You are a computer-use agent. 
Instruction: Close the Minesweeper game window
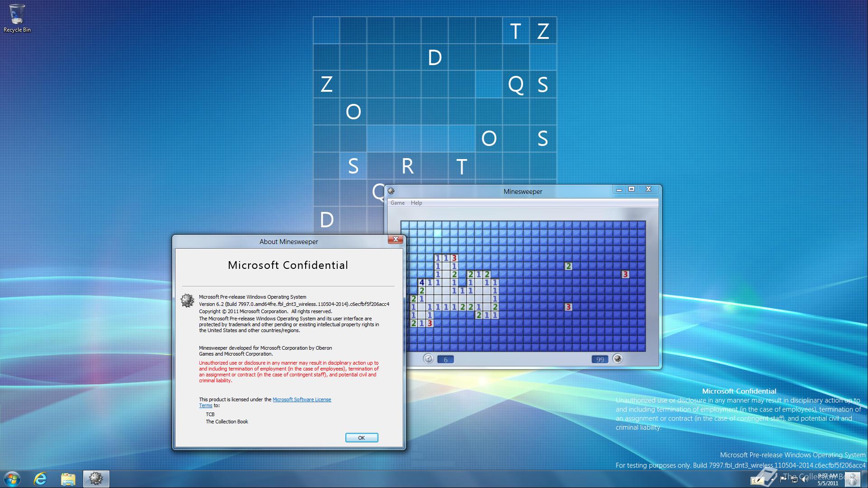(649, 189)
